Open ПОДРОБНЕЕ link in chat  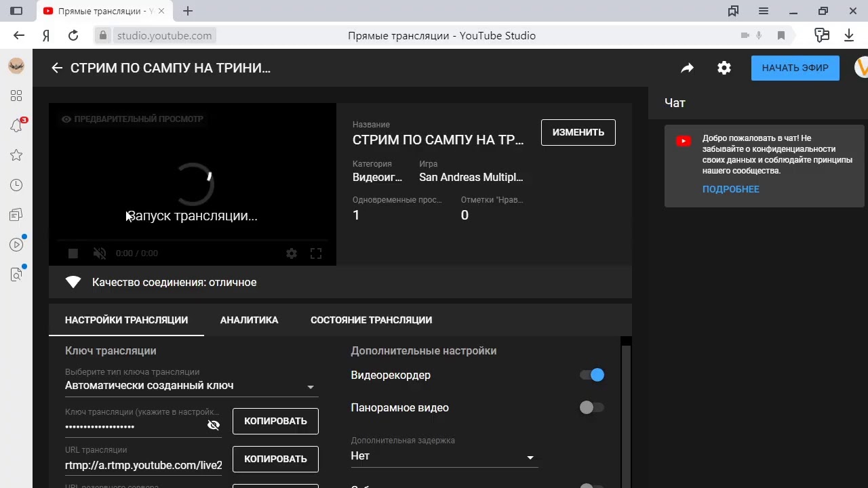[730, 189]
